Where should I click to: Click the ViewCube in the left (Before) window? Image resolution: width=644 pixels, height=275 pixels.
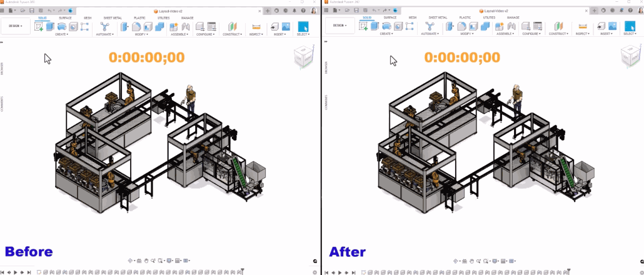303,56
